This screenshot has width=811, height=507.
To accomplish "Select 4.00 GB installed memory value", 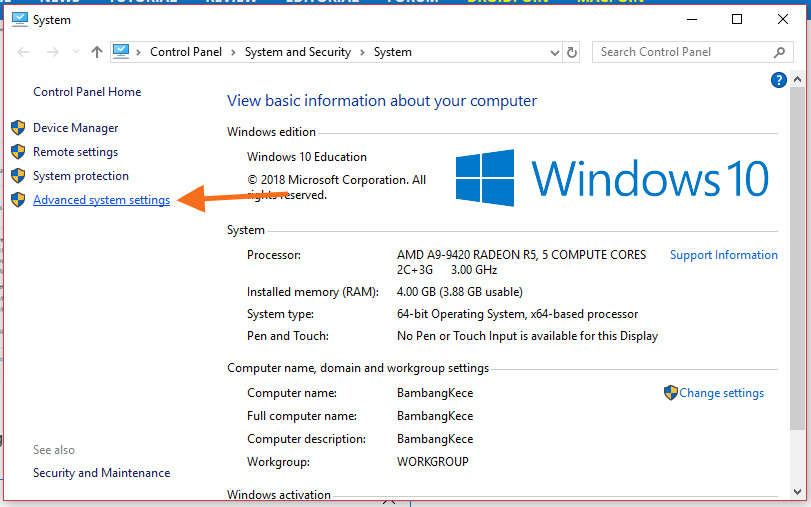I will tap(460, 292).
